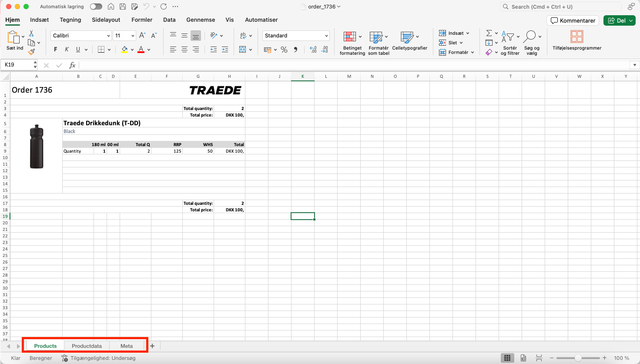Viewport: 640px width, 364px height.
Task: Align text left in the cell
Action: 173,50
